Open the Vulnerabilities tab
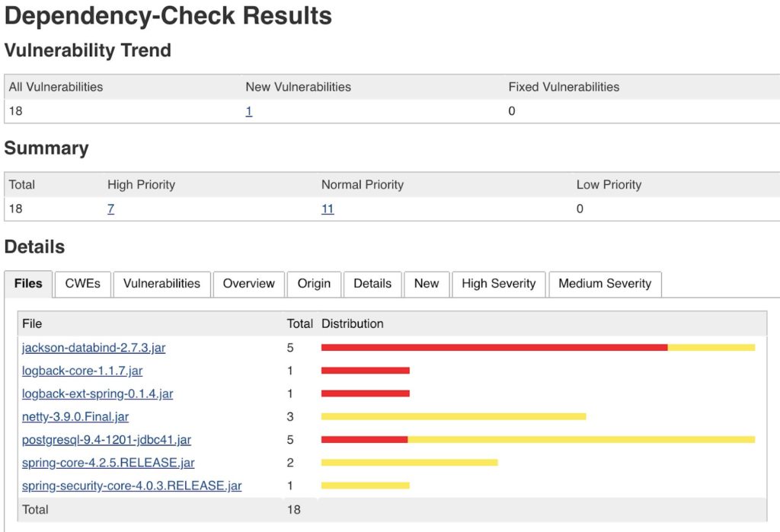The image size is (780, 532). pyautogui.click(x=161, y=284)
